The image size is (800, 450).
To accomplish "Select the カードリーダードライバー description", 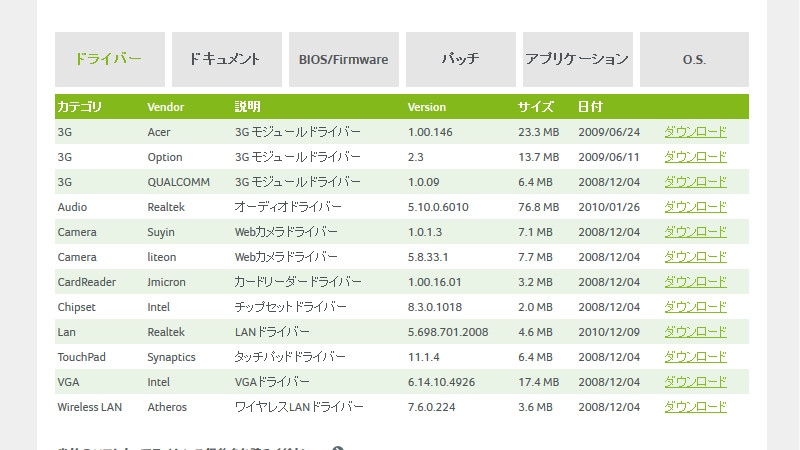I will coord(298,282).
